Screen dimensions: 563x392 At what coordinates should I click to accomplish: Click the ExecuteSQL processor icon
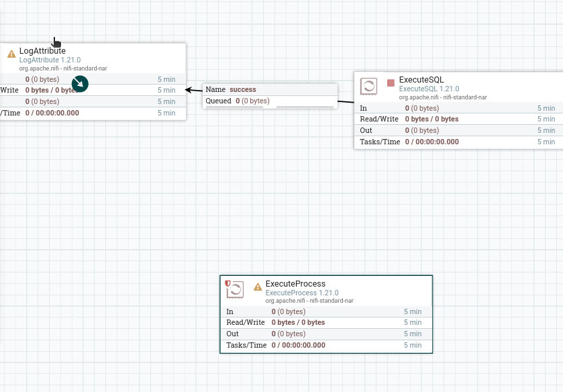tap(369, 86)
